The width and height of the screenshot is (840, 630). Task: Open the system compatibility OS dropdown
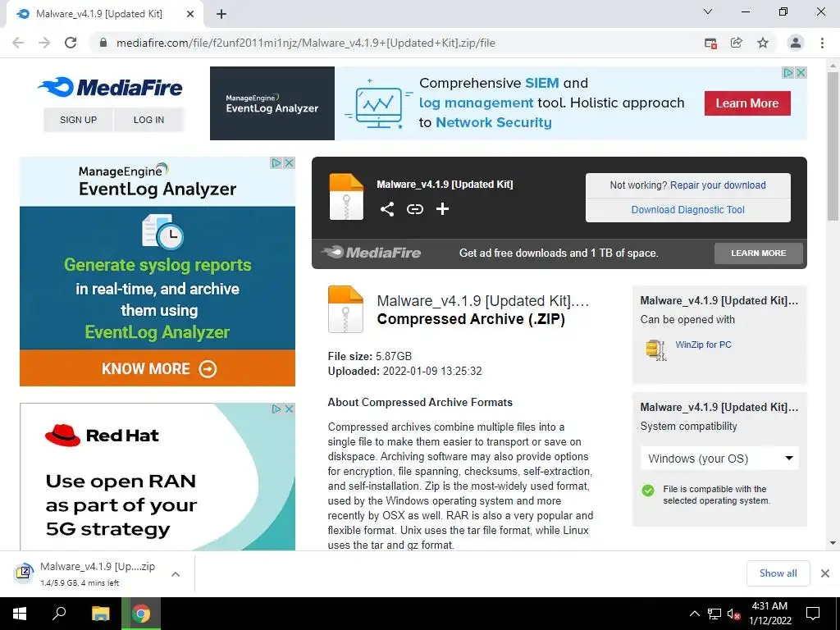(x=719, y=459)
